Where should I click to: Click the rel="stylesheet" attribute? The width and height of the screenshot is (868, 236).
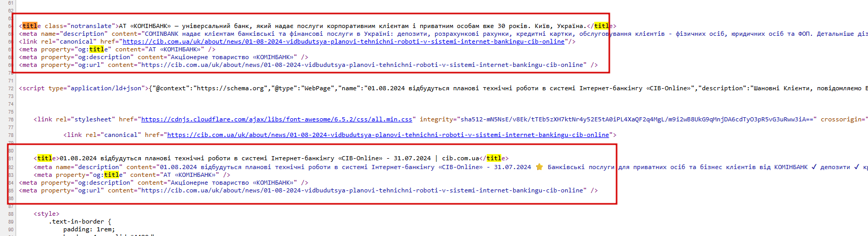85,119
